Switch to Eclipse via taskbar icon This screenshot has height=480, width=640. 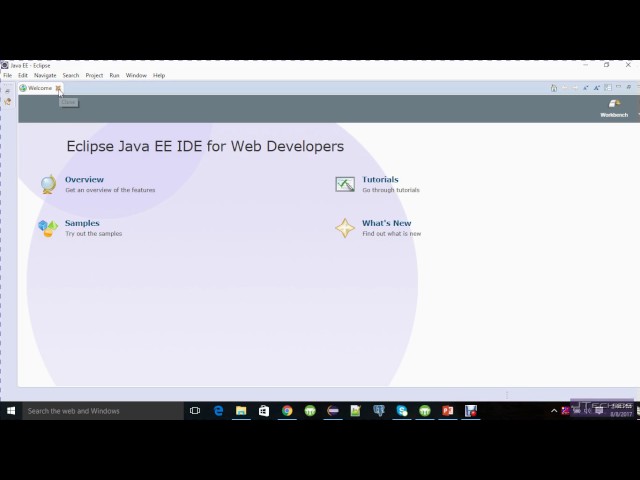tap(333, 411)
